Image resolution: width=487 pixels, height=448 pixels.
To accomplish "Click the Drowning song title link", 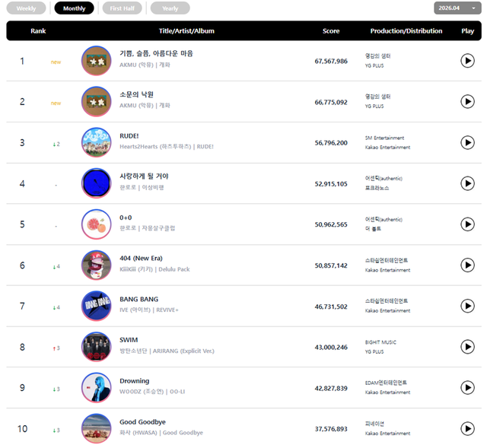I will pyautogui.click(x=135, y=381).
